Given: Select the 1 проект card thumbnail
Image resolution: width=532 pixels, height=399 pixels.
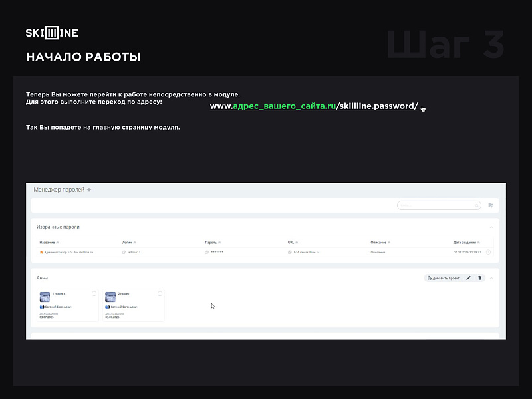Looking at the screenshot, I should point(45,296).
